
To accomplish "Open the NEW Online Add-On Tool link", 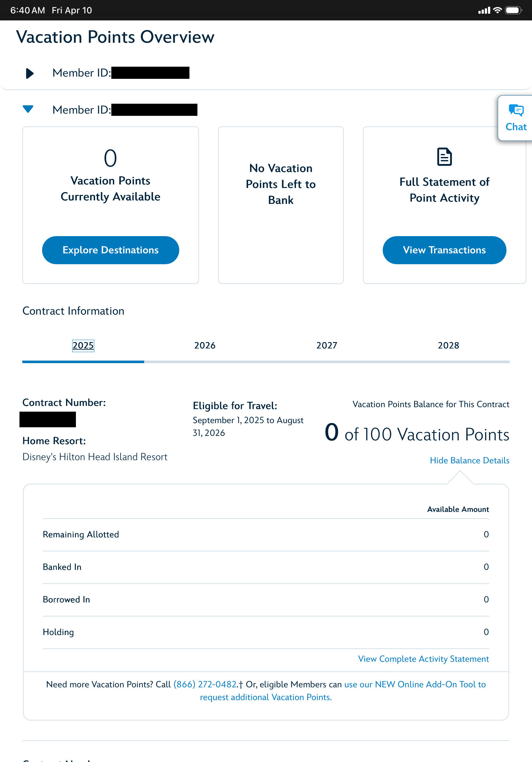I will pyautogui.click(x=415, y=684).
